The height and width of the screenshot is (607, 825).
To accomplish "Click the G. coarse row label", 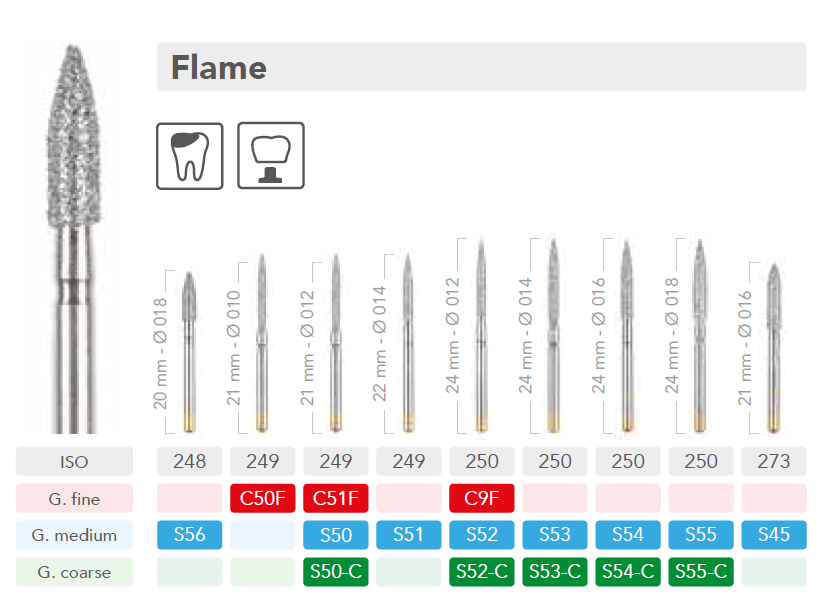I will pyautogui.click(x=74, y=572).
